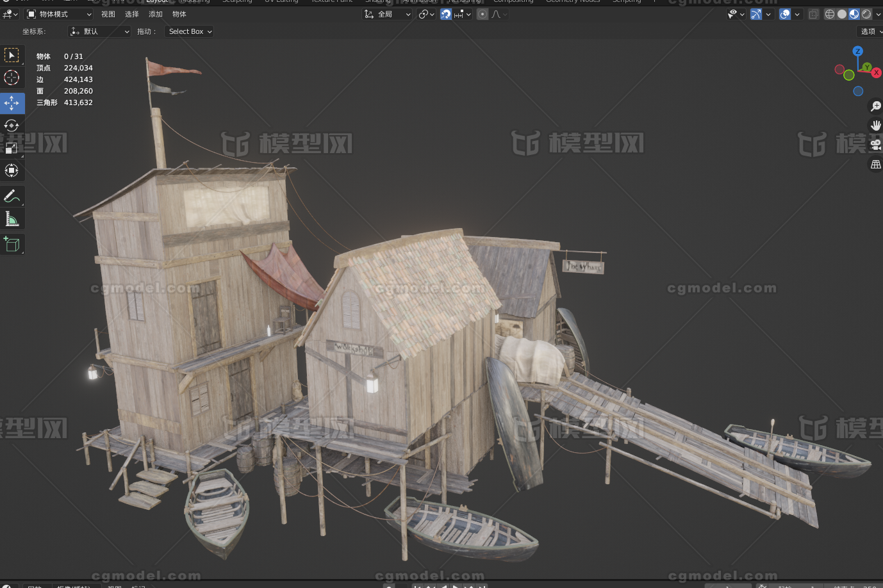Toggle the camera view icon
Image resolution: width=883 pixels, height=588 pixels.
click(x=875, y=145)
